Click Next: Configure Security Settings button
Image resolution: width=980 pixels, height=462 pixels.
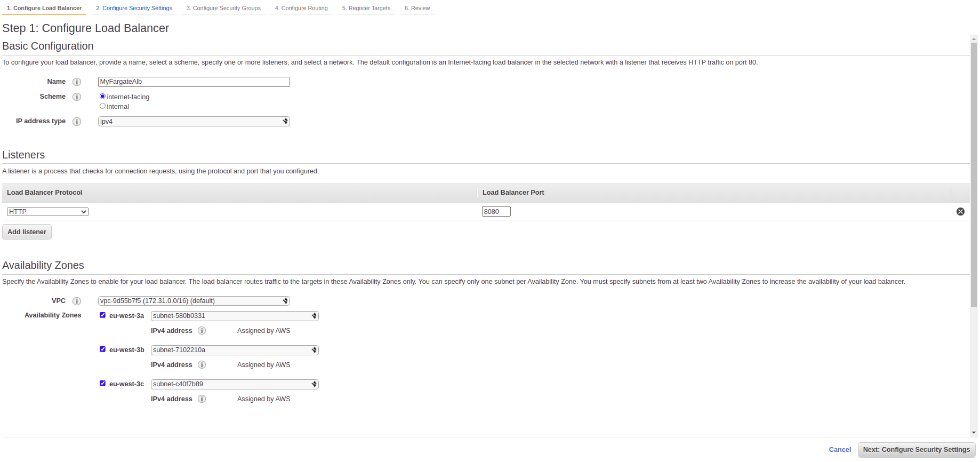[x=917, y=450]
